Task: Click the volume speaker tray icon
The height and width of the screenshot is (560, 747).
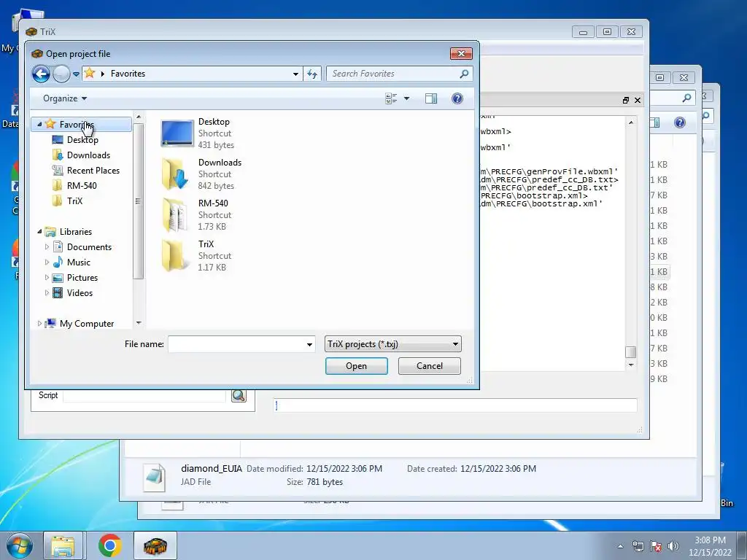Action: (x=673, y=546)
